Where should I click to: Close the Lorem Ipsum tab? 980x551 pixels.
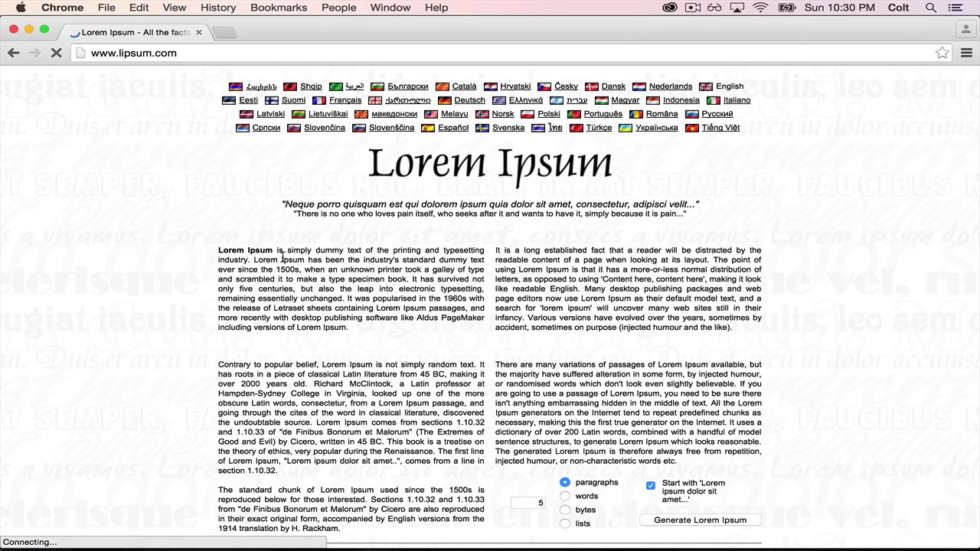pos(198,32)
